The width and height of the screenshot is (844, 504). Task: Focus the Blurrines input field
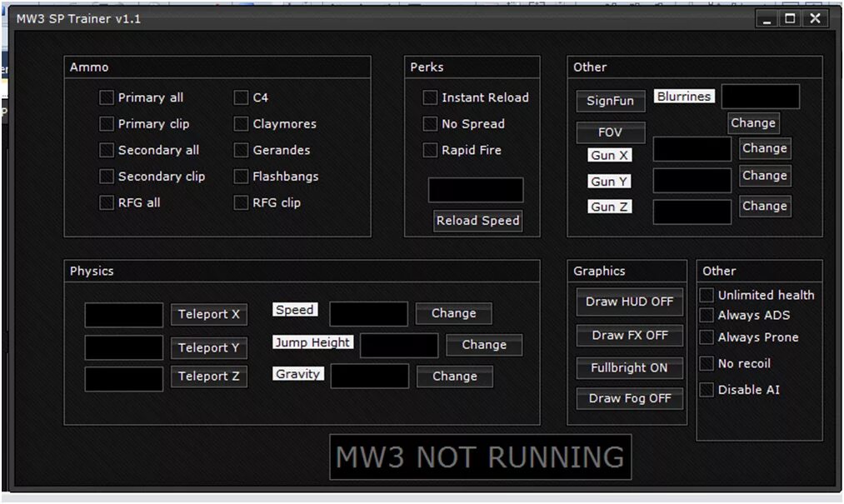761,97
